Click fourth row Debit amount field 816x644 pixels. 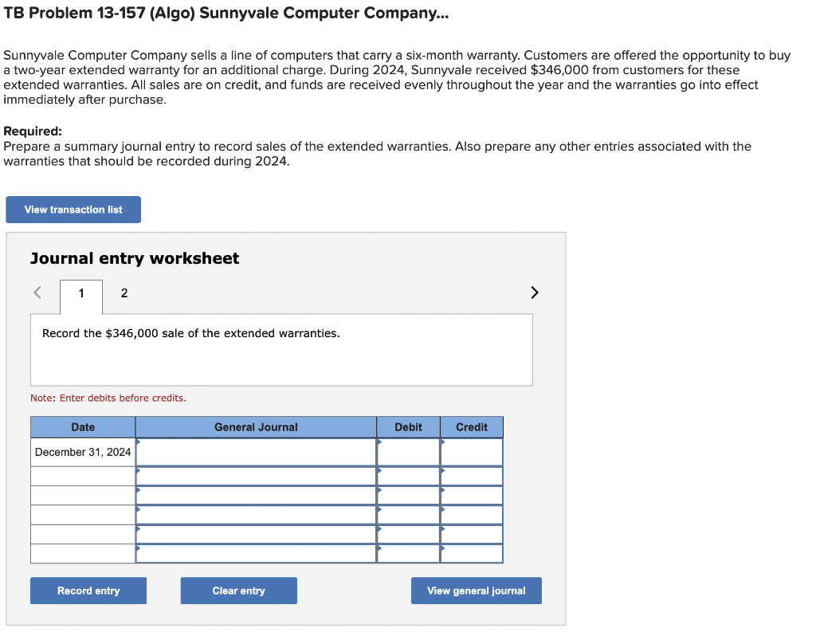pos(409,514)
